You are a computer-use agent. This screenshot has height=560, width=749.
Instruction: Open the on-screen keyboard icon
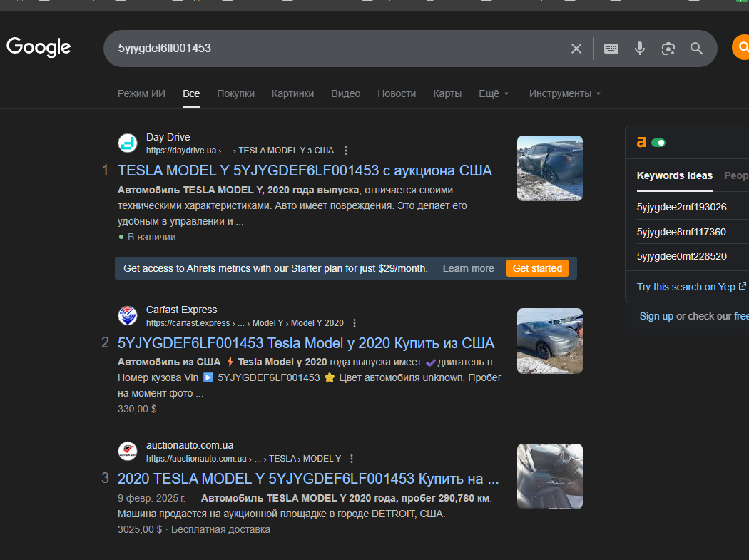click(x=611, y=49)
